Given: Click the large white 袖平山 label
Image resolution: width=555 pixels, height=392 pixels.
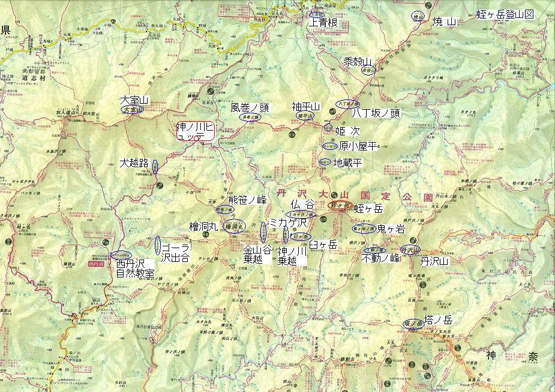Looking at the screenshot, I should pyautogui.click(x=306, y=107).
